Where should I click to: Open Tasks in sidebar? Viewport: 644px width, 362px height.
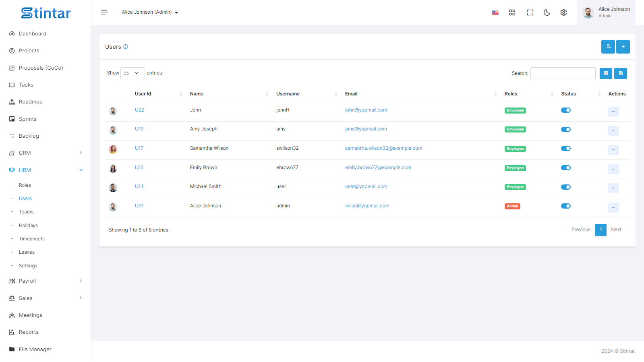coord(26,85)
